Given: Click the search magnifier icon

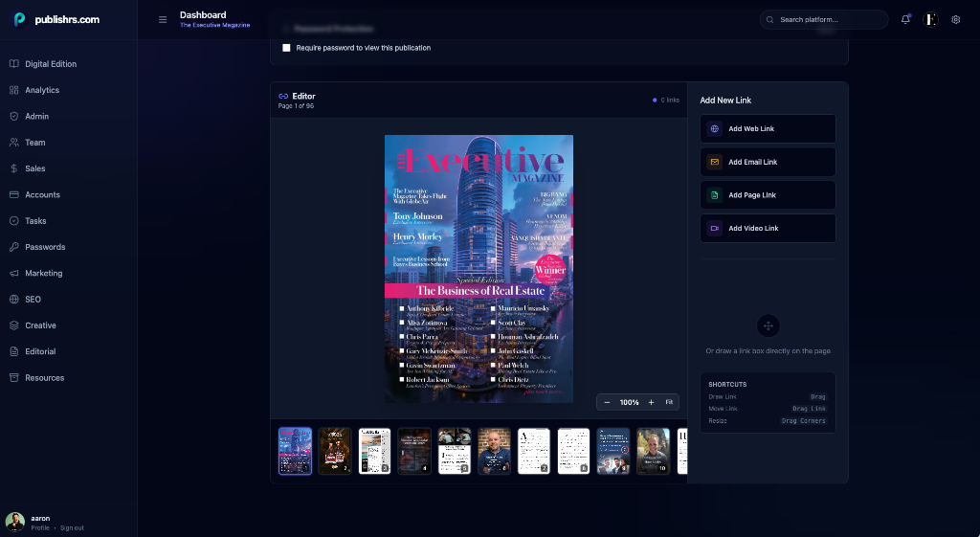Looking at the screenshot, I should point(770,19).
